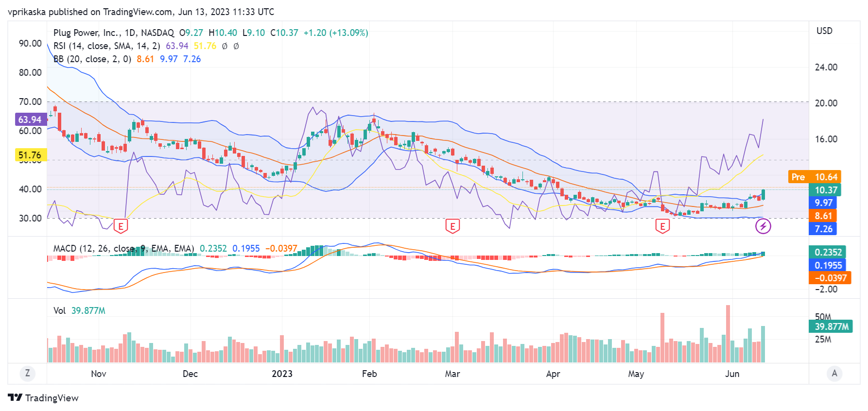This screenshot has width=868, height=411.
Task: Click the 10.37 last price label
Action: coord(825,190)
